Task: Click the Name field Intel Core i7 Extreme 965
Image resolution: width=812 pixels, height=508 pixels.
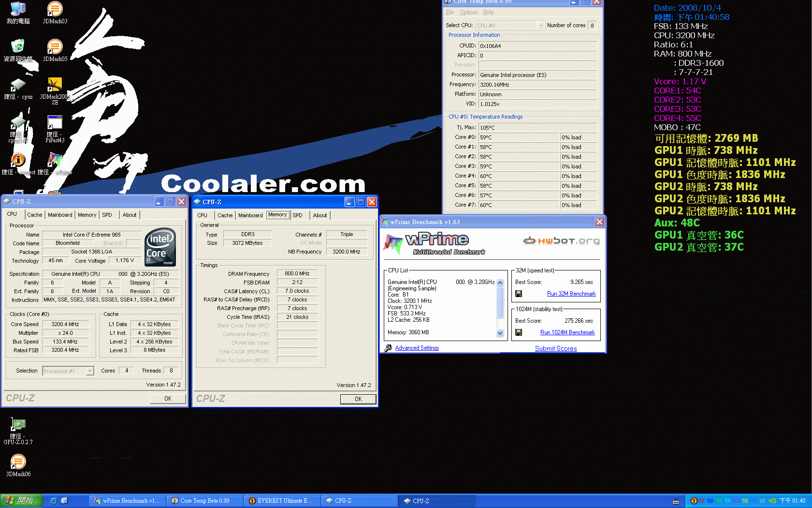Action: pyautogui.click(x=92, y=235)
